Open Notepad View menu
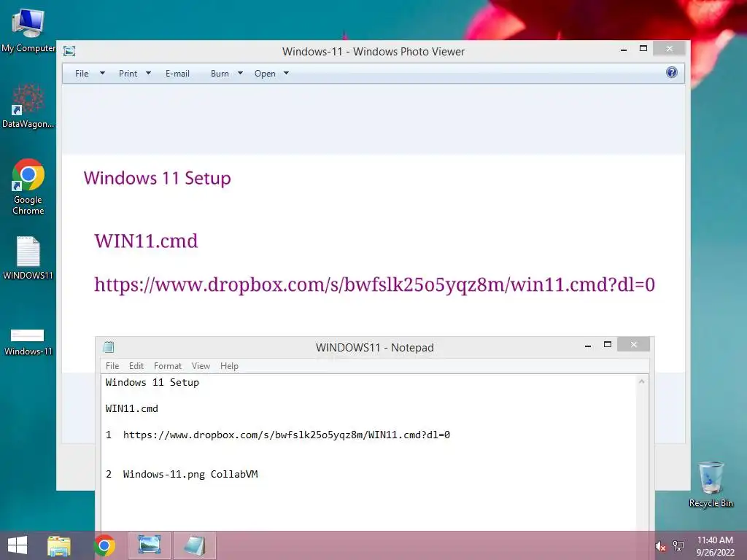 (201, 366)
